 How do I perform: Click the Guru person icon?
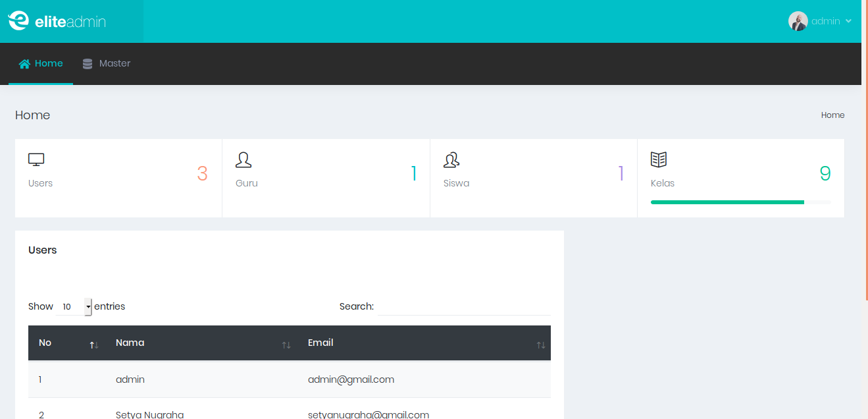coord(243,159)
